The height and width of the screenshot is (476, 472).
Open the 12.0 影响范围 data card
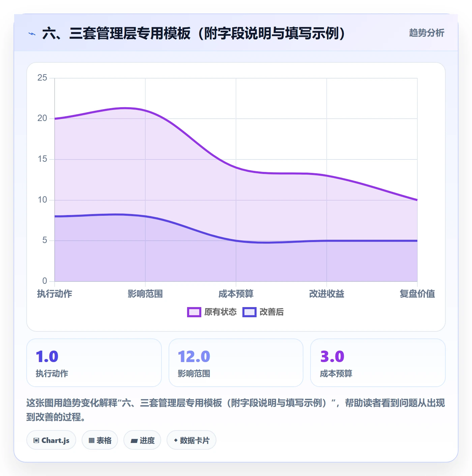(x=236, y=363)
